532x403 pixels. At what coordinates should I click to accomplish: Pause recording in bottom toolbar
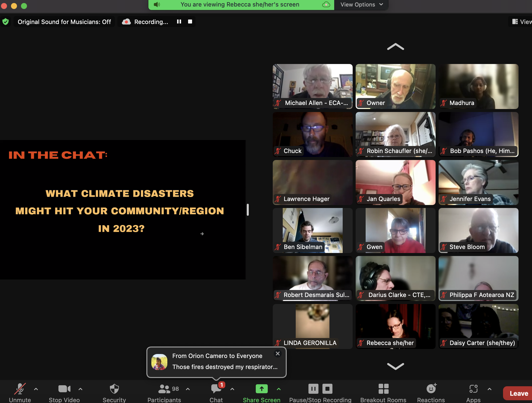(x=313, y=389)
